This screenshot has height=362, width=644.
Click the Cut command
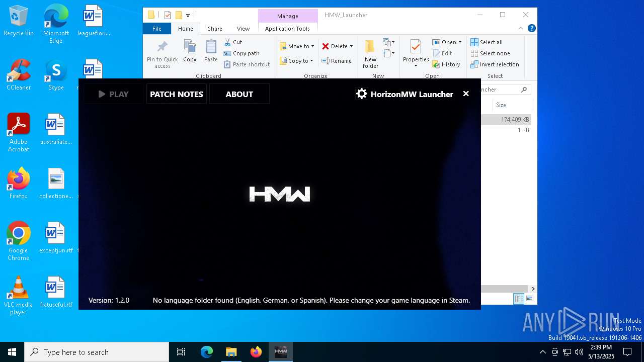point(233,42)
